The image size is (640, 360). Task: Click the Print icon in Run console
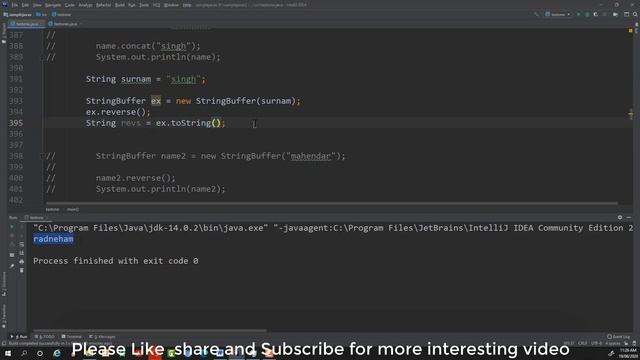tap(22, 261)
